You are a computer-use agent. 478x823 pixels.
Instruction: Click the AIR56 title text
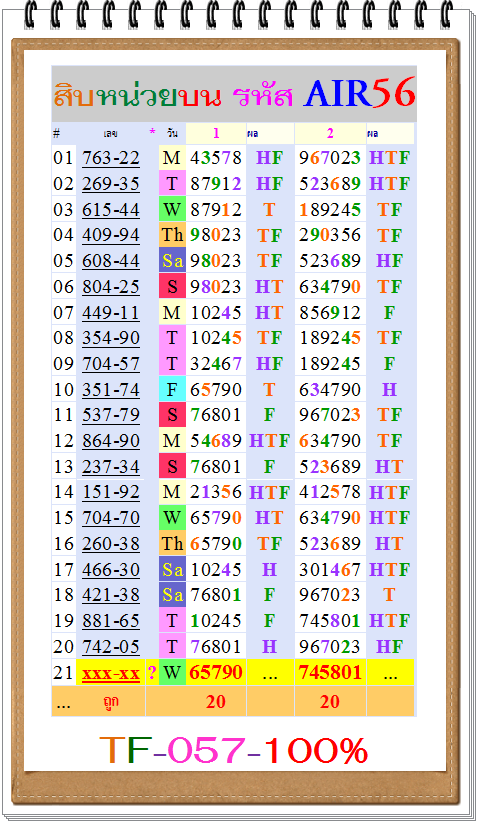360,93
